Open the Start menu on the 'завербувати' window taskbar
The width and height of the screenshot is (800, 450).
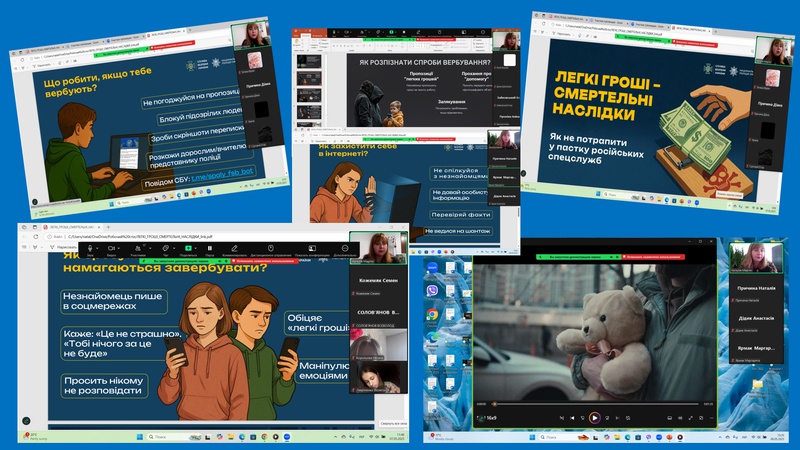[x=139, y=437]
